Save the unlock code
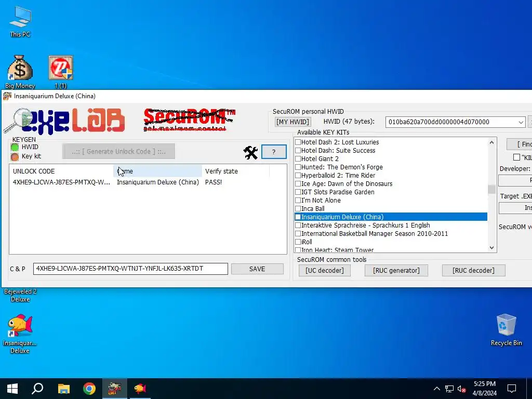 257,269
